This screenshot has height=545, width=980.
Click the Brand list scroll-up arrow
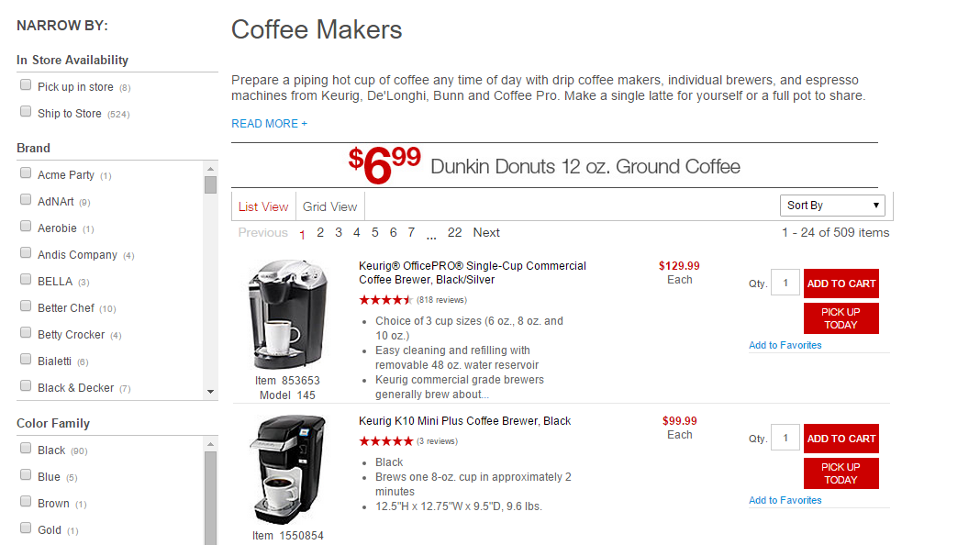[x=211, y=169]
